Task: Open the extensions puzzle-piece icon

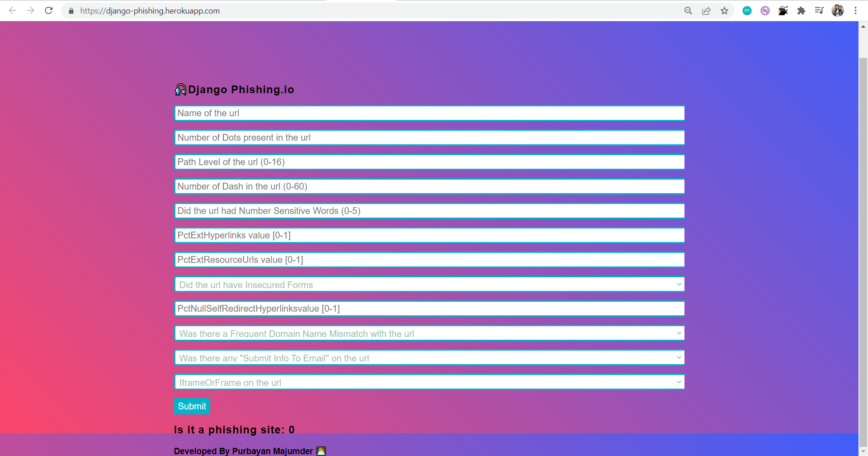Action: point(802,10)
